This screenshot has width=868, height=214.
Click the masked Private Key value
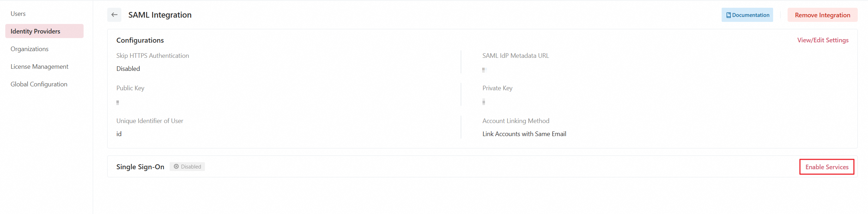[484, 102]
